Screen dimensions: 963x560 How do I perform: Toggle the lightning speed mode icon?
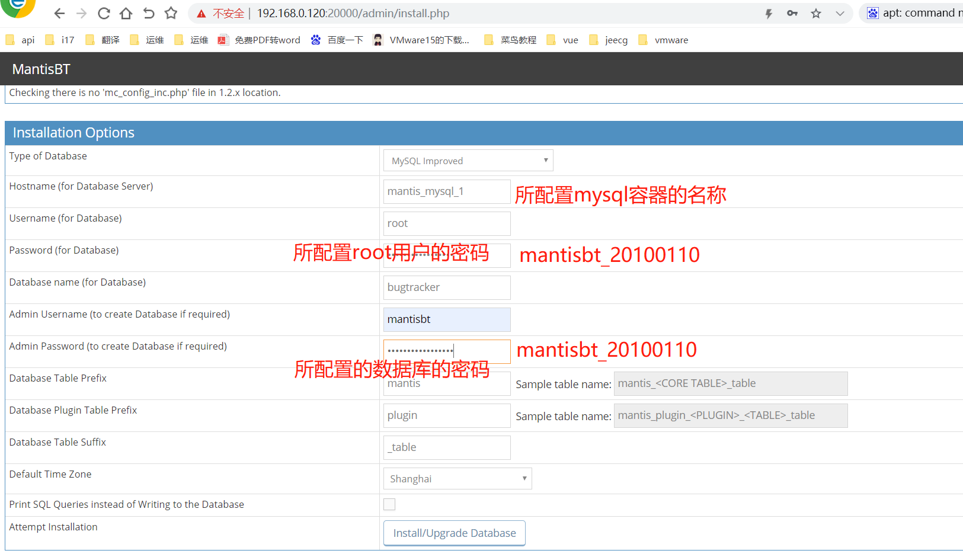tap(769, 14)
